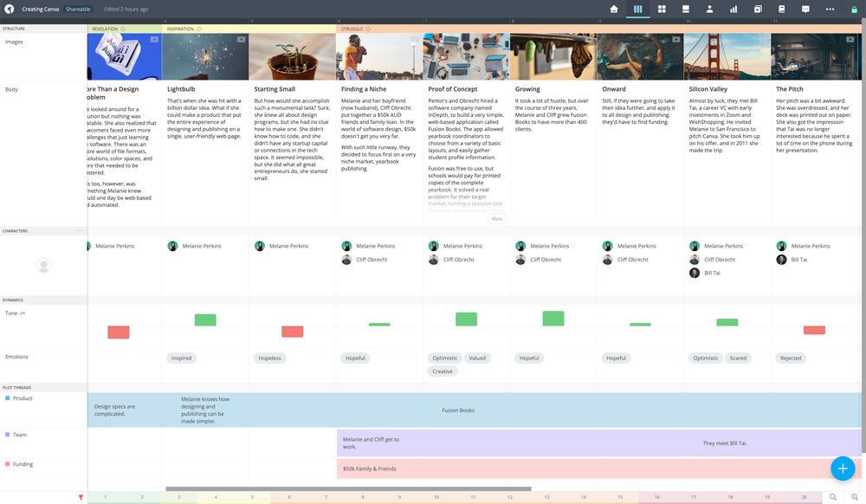Screen dimensions: 866x504
Task: Click the Shareable badge
Action: pos(78,9)
